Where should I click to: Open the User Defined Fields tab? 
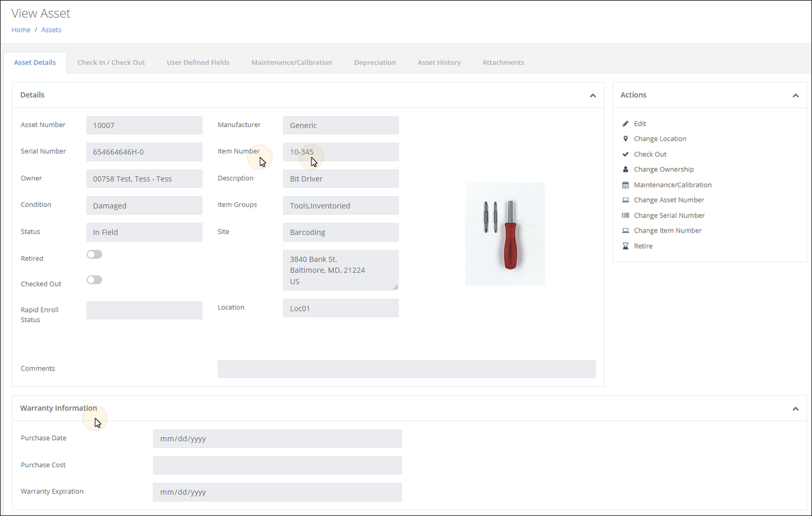(x=198, y=63)
